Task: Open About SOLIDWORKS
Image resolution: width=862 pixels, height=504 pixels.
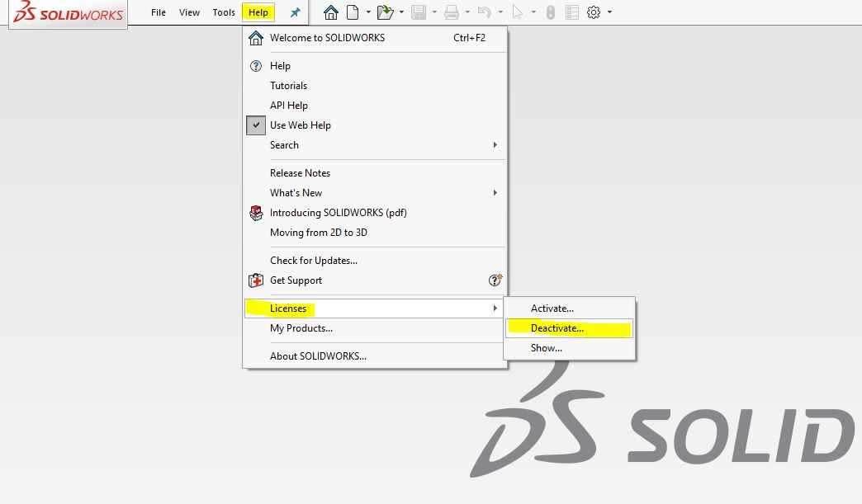Action: 318,356
